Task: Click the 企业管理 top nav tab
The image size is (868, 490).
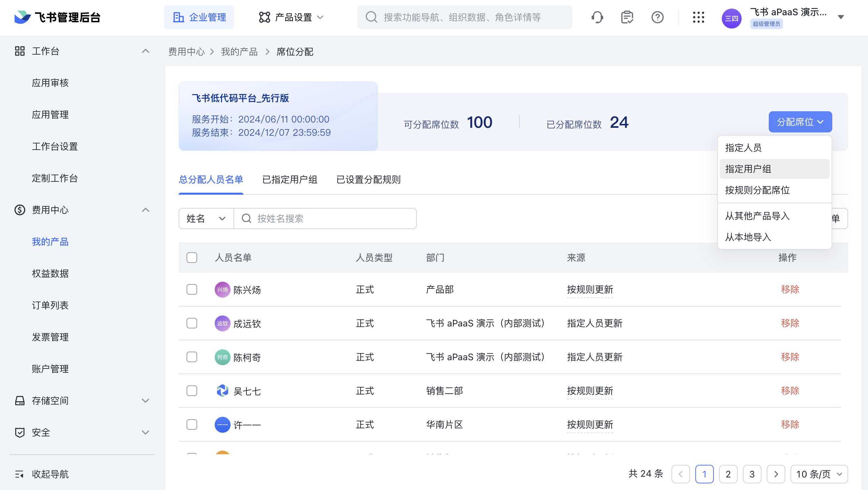Action: [199, 17]
